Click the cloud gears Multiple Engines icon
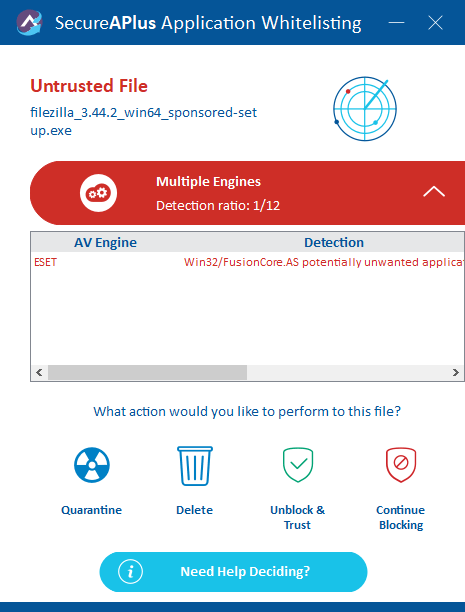This screenshot has width=465, height=612. click(x=98, y=193)
